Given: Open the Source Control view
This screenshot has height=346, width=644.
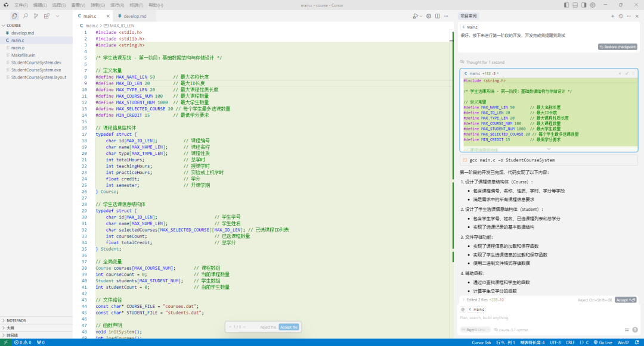Looking at the screenshot, I should click(36, 16).
